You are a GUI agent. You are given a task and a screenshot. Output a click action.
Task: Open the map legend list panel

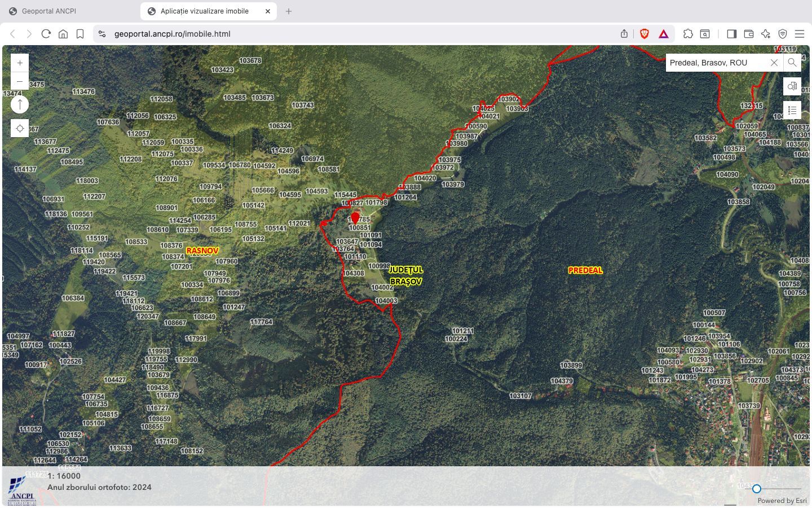[792, 110]
